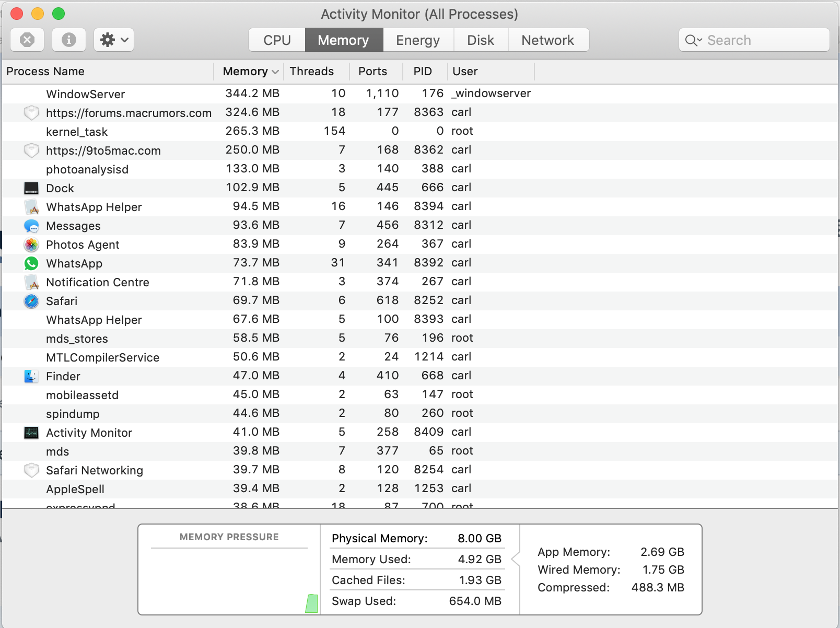Screen dimensions: 840x628
Task: Click the Cached Files 1.93 GB value
Action: pos(480,580)
